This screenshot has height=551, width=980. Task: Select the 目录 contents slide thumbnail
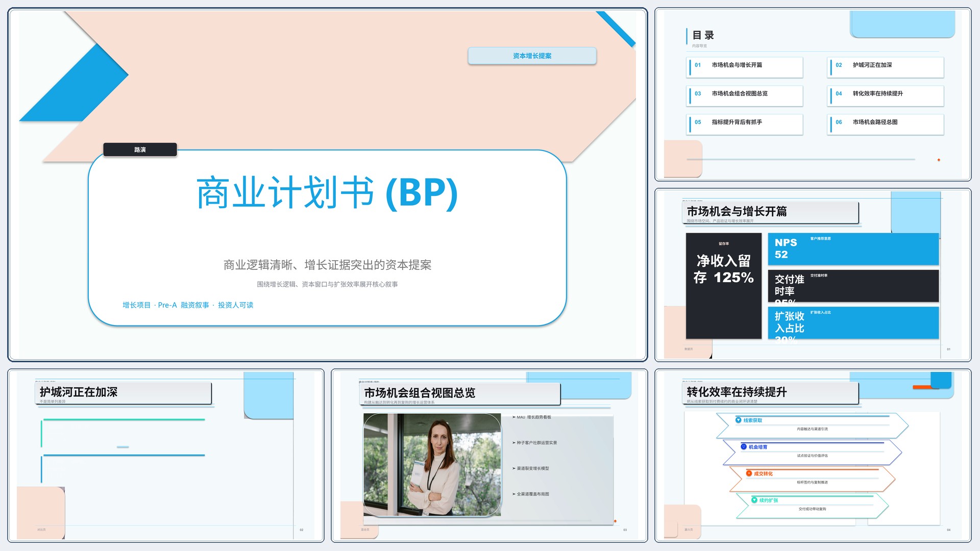[813, 94]
